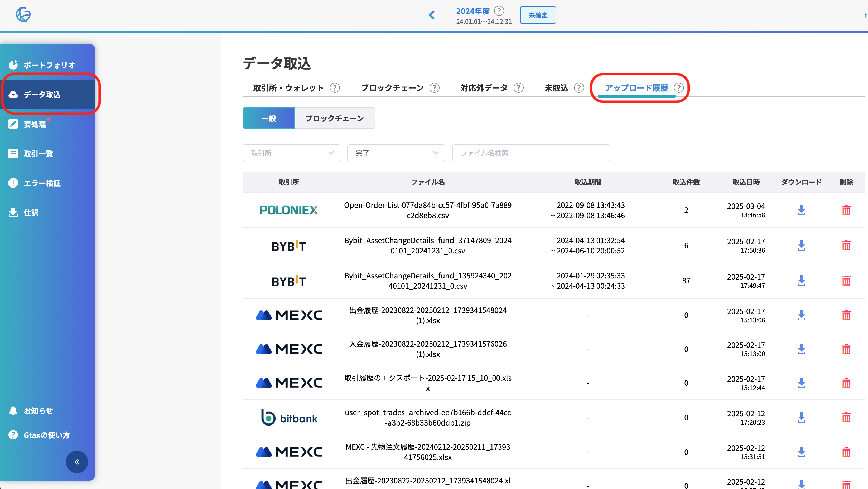The height and width of the screenshot is (489, 868).
Task: Open 仕訳 sidebar item
Action: [x=47, y=213]
